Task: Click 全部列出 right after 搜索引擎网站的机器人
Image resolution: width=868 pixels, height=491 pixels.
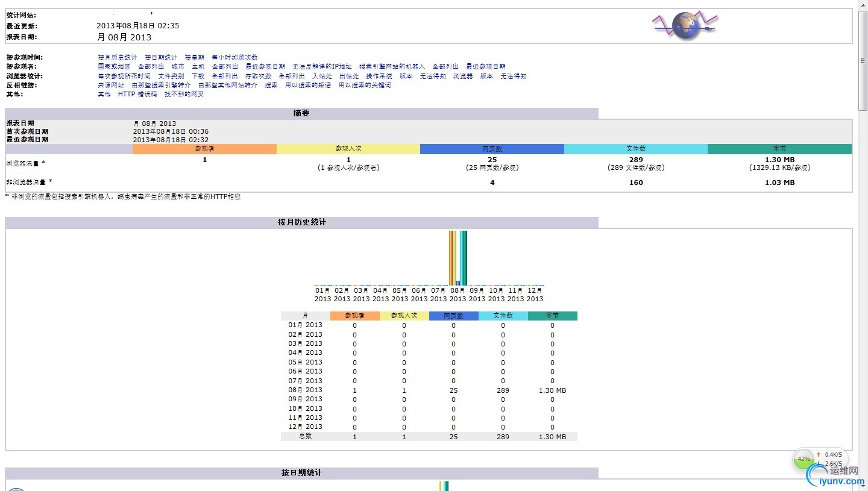Action: coord(445,67)
